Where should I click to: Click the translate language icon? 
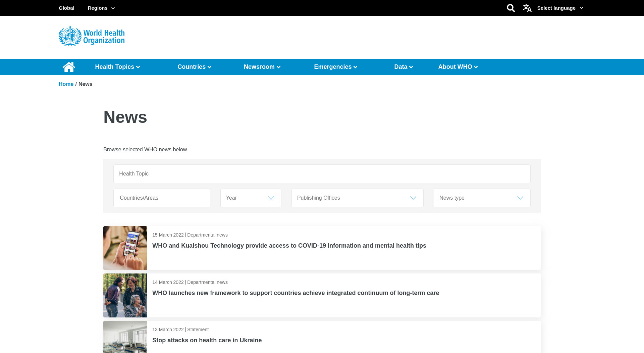coord(527,8)
